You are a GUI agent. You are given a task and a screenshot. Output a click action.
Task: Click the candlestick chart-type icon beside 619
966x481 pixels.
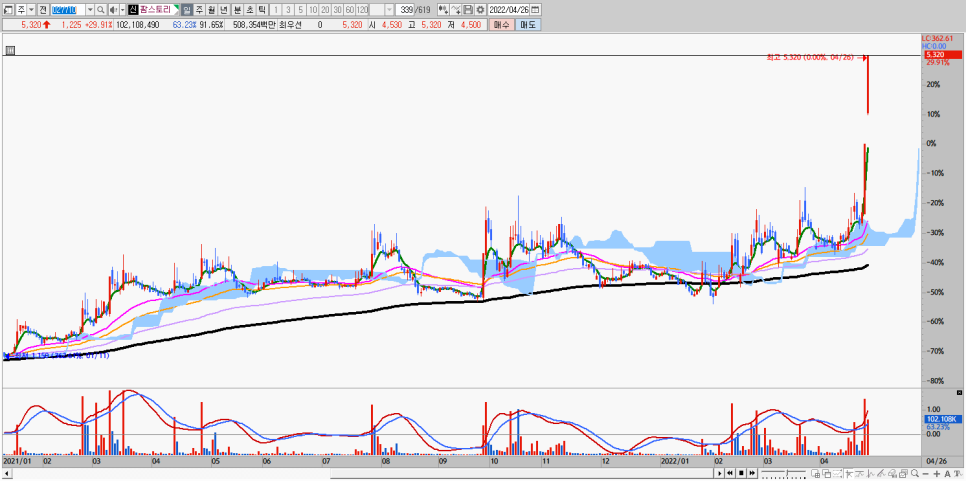pos(443,10)
